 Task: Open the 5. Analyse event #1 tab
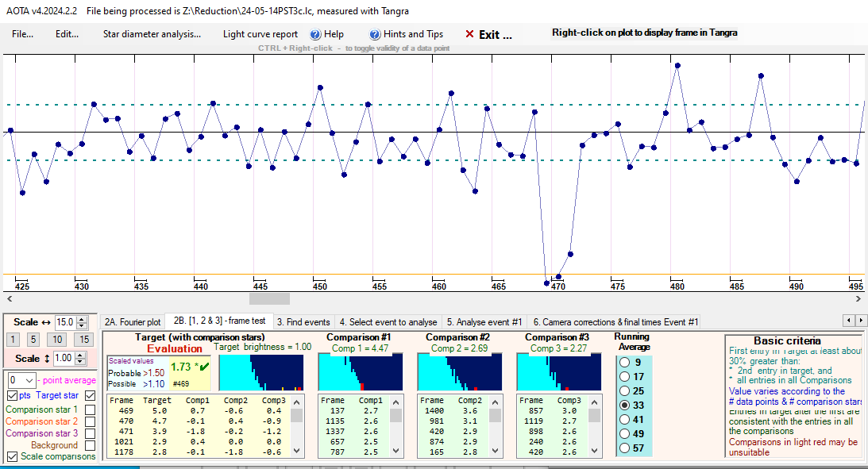(484, 322)
